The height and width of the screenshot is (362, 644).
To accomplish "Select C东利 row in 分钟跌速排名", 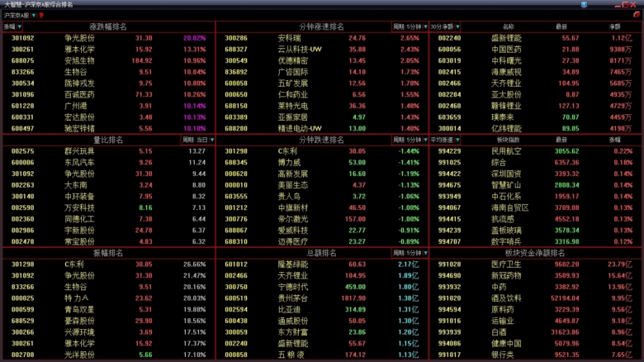I will 322,151.
